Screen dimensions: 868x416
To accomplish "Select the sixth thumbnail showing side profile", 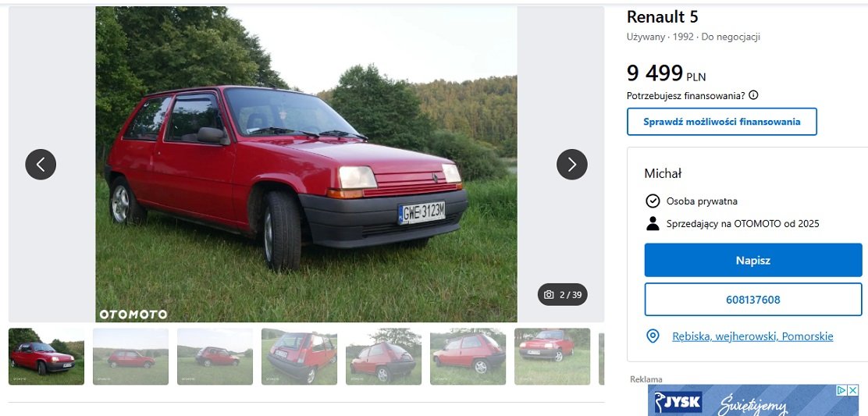I will point(468,356).
